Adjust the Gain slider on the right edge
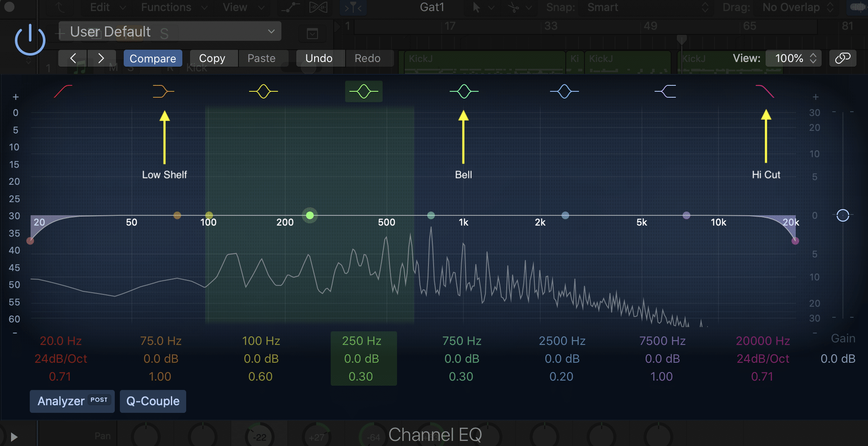The image size is (868, 446). coord(842,215)
